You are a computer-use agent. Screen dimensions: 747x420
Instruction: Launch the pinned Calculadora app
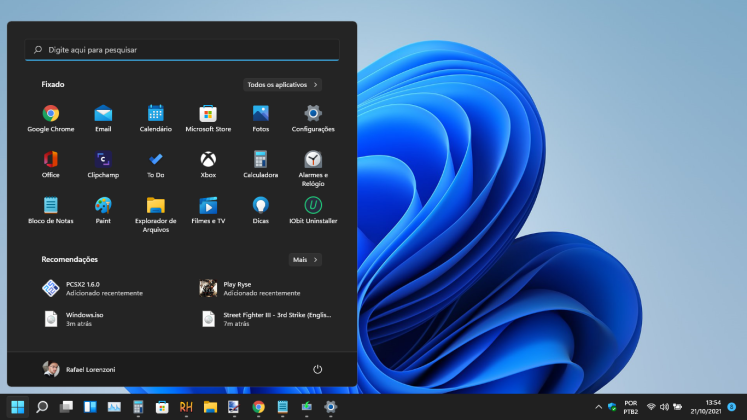(261, 164)
